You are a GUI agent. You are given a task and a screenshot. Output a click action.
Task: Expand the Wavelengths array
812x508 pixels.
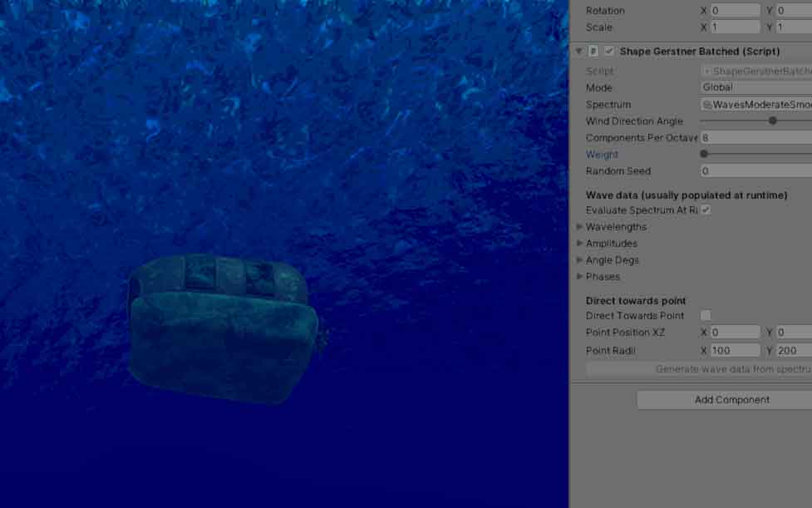[579, 226]
